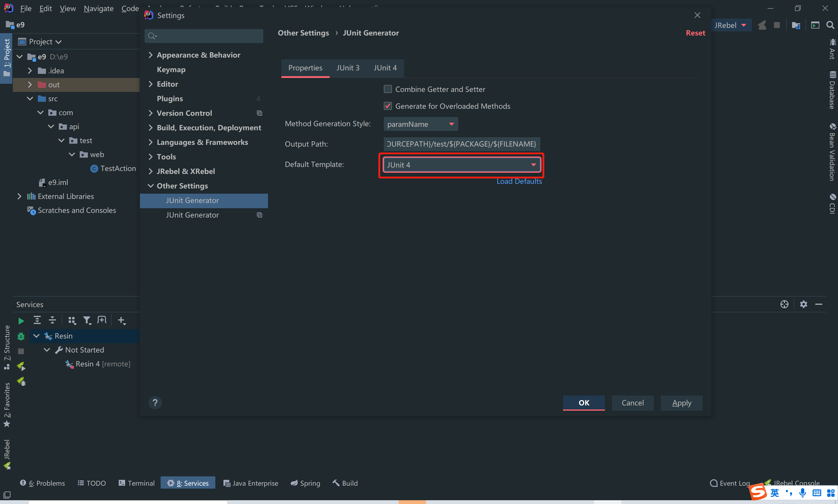Click the Filter icon in Services toolbar
Image resolution: width=838 pixels, height=504 pixels.
pyautogui.click(x=87, y=320)
